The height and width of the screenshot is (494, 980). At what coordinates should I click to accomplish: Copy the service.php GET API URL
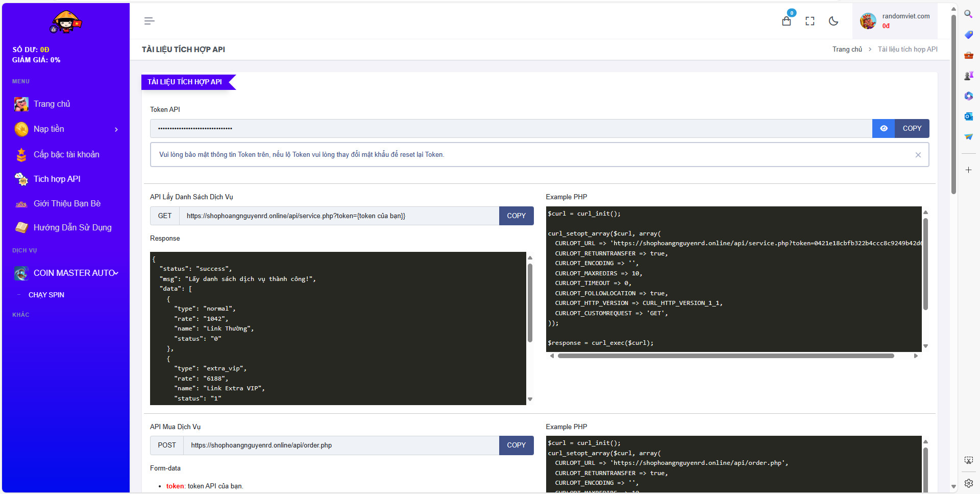click(x=516, y=216)
